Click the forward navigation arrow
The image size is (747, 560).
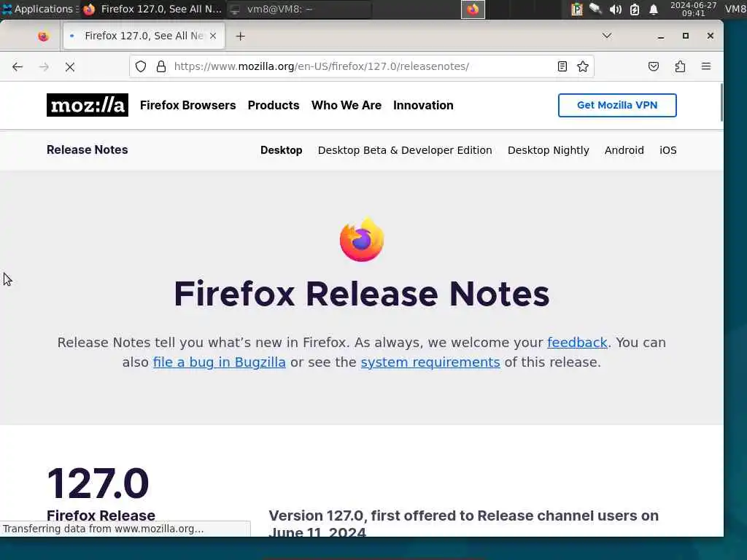tap(44, 66)
